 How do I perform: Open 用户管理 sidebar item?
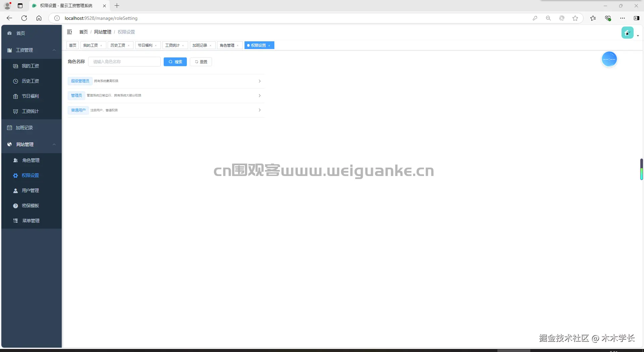pos(32,190)
